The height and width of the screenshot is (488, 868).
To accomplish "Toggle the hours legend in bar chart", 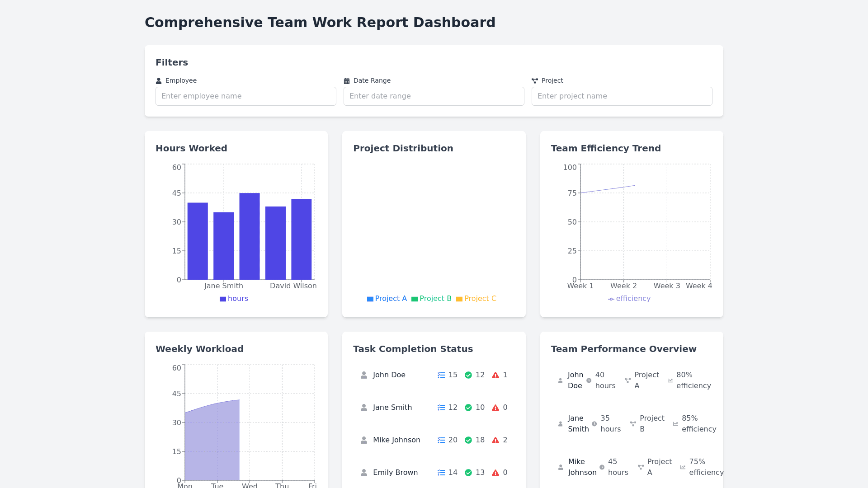I will tap(234, 299).
